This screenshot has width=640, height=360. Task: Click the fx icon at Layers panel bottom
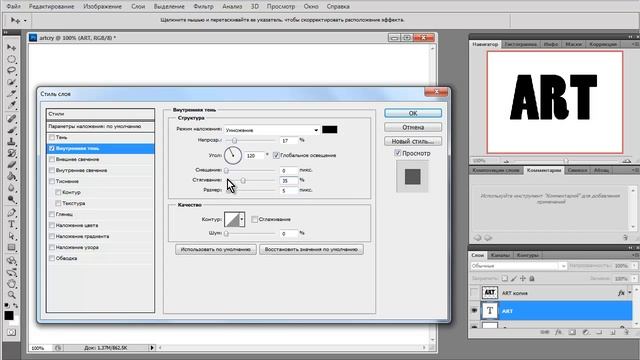tap(558, 332)
